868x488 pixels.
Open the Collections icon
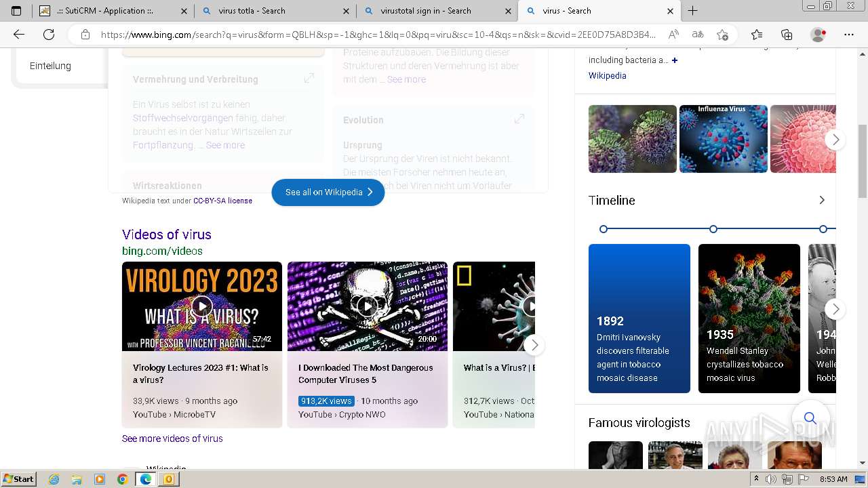click(x=787, y=35)
